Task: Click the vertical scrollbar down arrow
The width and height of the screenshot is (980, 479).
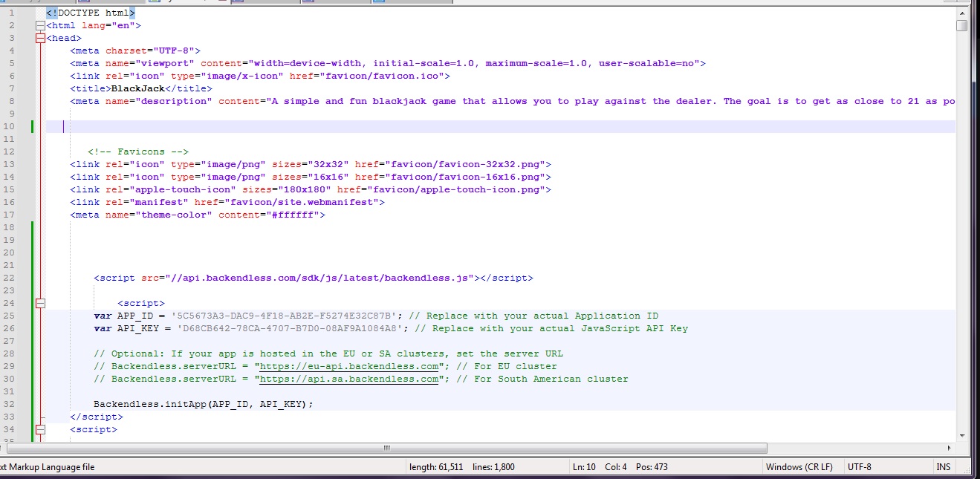Action: tap(962, 435)
